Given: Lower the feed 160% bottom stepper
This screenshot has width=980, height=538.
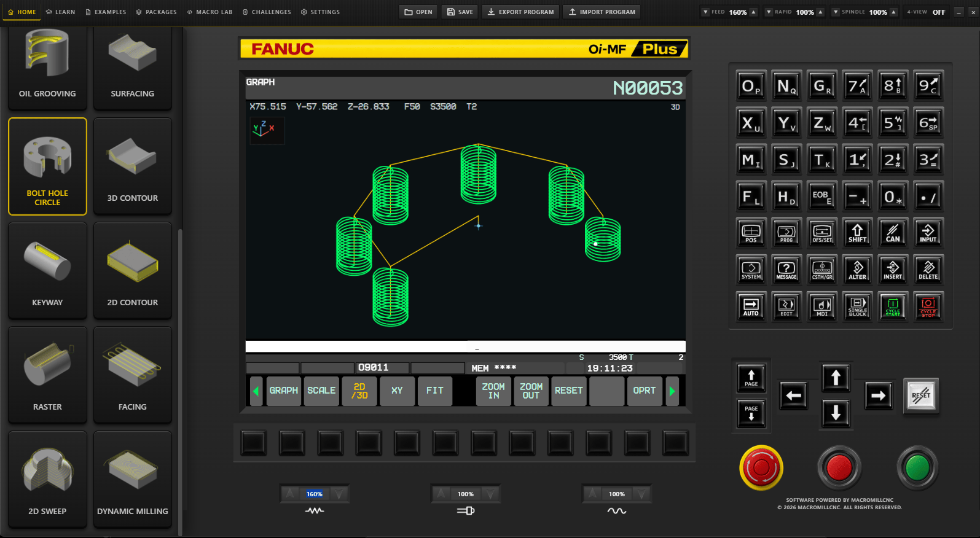Looking at the screenshot, I should point(339,494).
